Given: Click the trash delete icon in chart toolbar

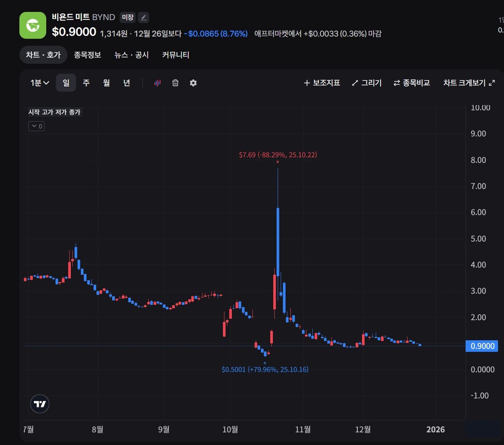Looking at the screenshot, I should coord(175,83).
